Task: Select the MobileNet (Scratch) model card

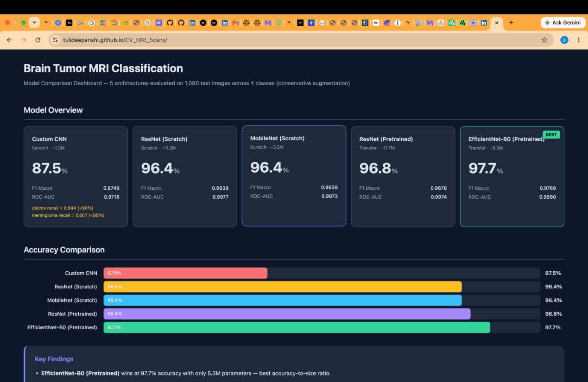Action: coord(294,176)
